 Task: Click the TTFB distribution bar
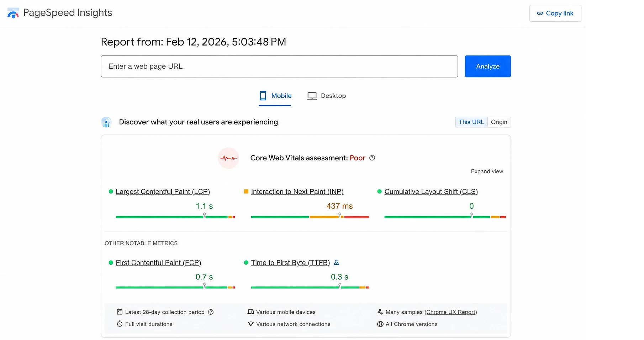pos(310,287)
